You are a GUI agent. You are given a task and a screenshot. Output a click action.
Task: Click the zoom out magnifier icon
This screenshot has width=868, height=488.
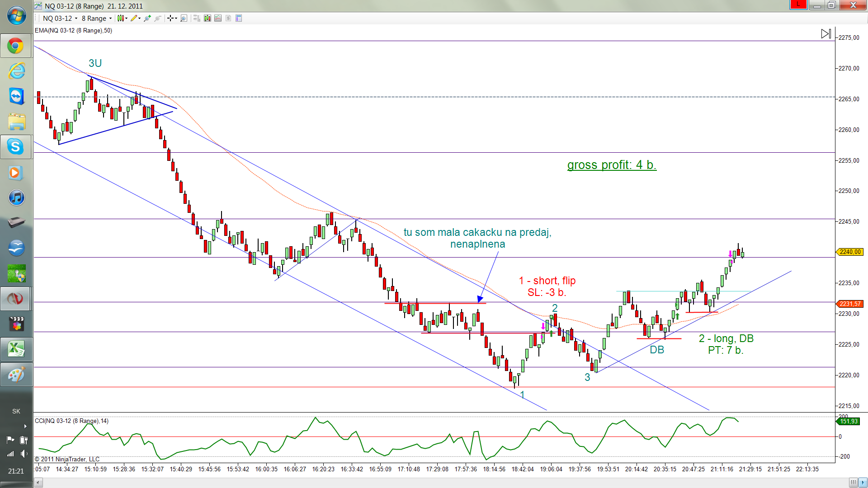[x=158, y=19]
